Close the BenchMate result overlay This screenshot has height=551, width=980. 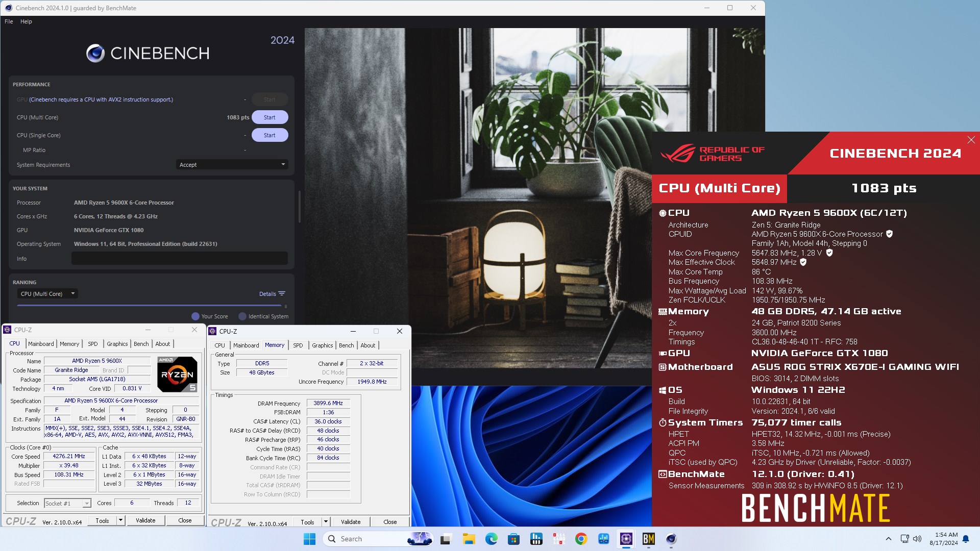(971, 140)
